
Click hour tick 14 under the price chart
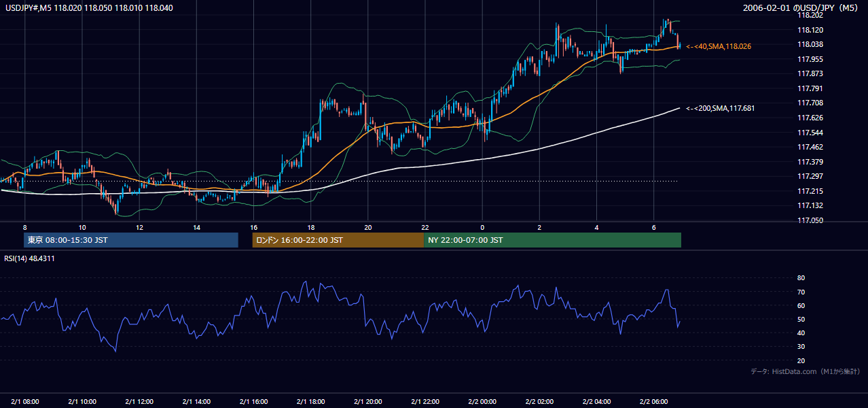click(x=196, y=227)
